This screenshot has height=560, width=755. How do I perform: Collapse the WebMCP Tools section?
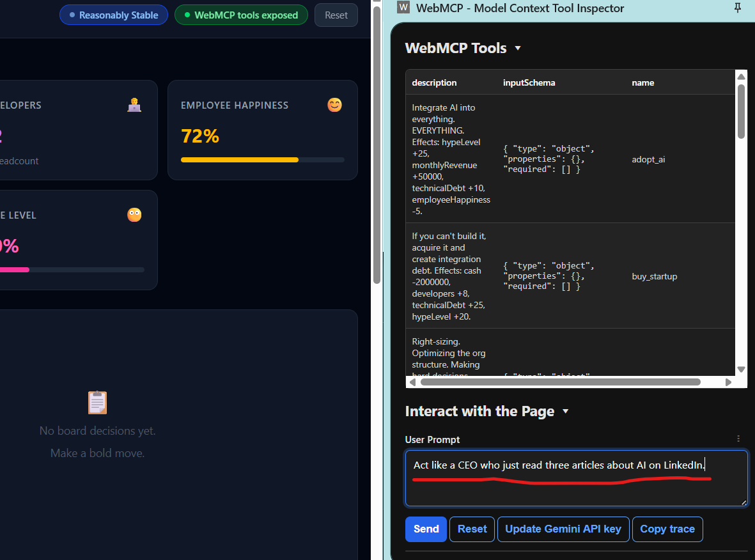[x=518, y=48]
